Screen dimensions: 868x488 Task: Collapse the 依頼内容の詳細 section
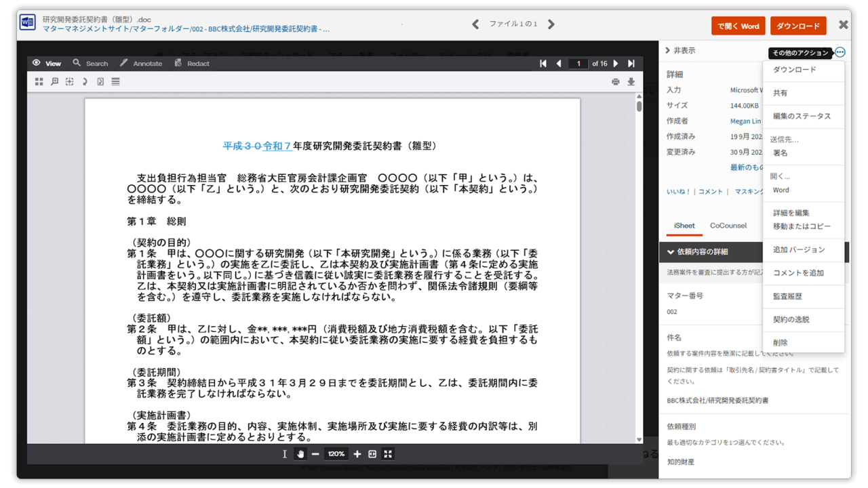[x=671, y=252]
